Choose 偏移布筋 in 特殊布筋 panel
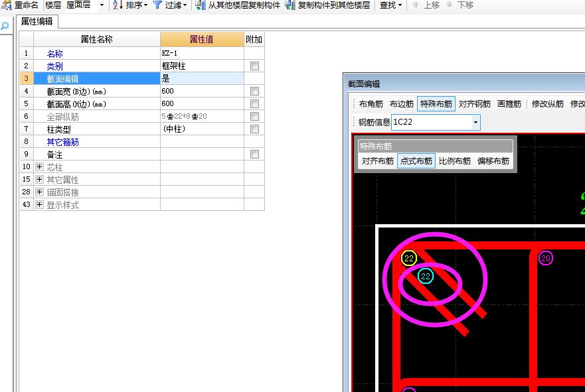Image resolution: width=585 pixels, height=392 pixels. click(493, 161)
